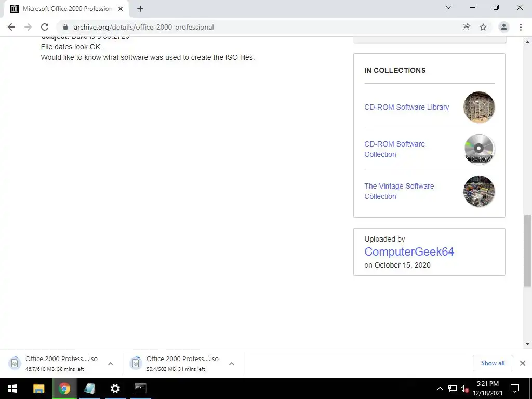This screenshot has height=399, width=532.
Task: Open Chrome three-dot menu
Action: point(521,27)
